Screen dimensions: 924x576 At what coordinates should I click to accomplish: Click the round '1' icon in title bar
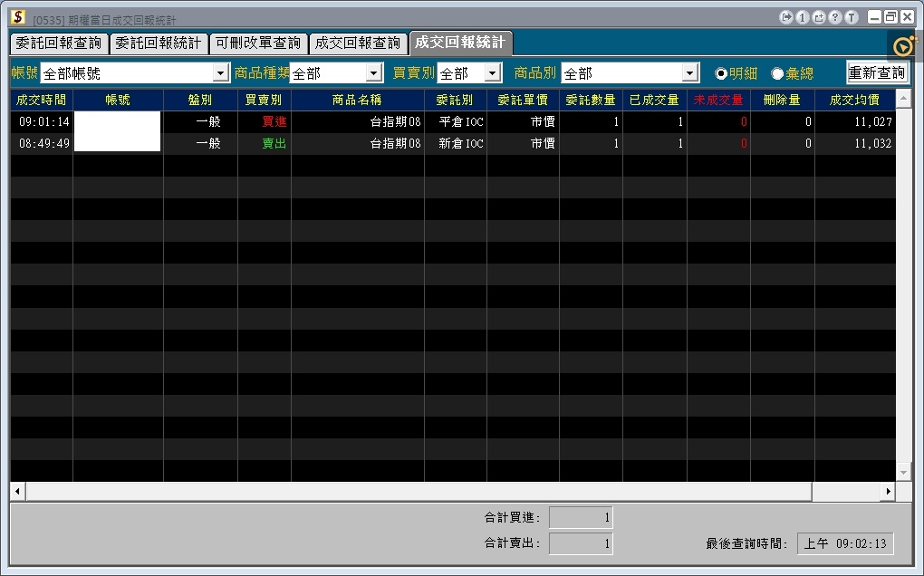[802, 17]
